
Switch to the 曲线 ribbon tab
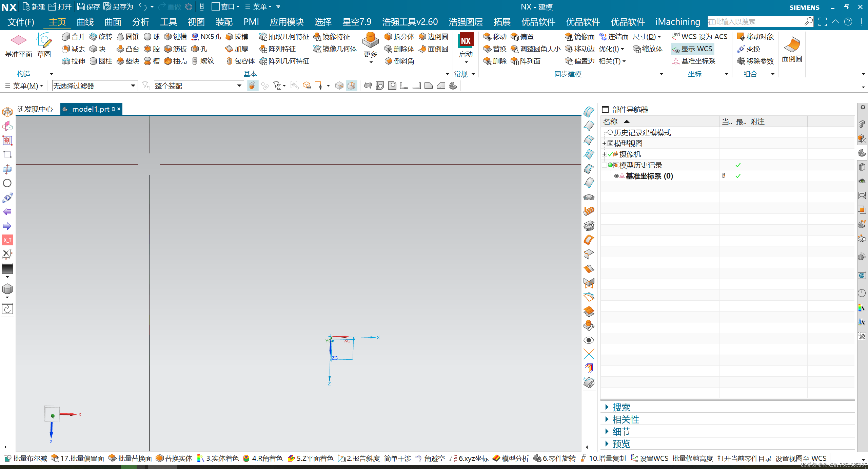pos(85,22)
